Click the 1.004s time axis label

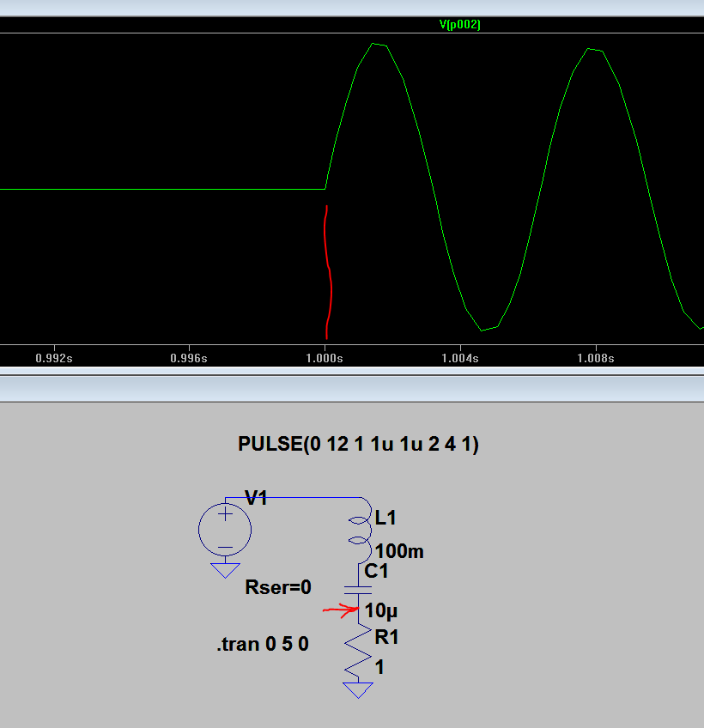tap(460, 358)
